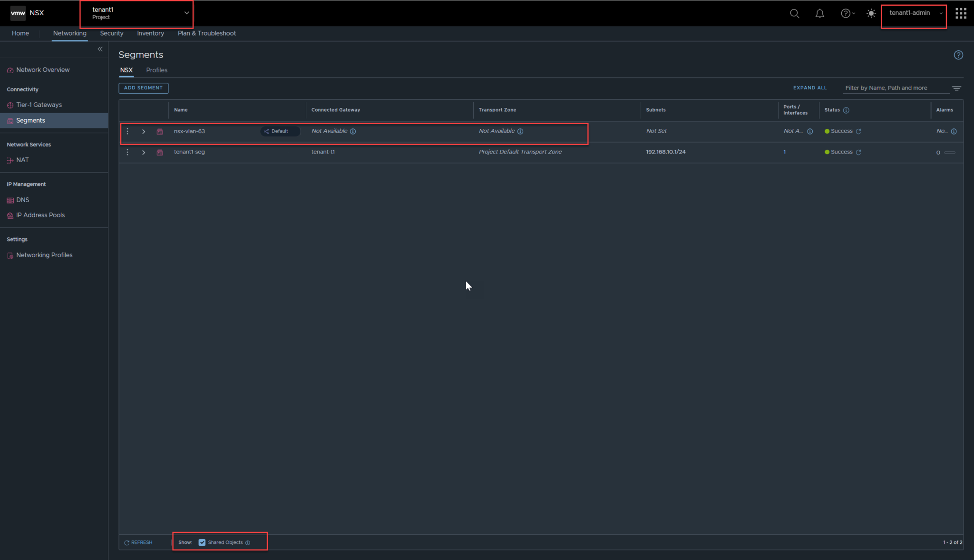Click the Transport Zone column header

click(x=497, y=110)
